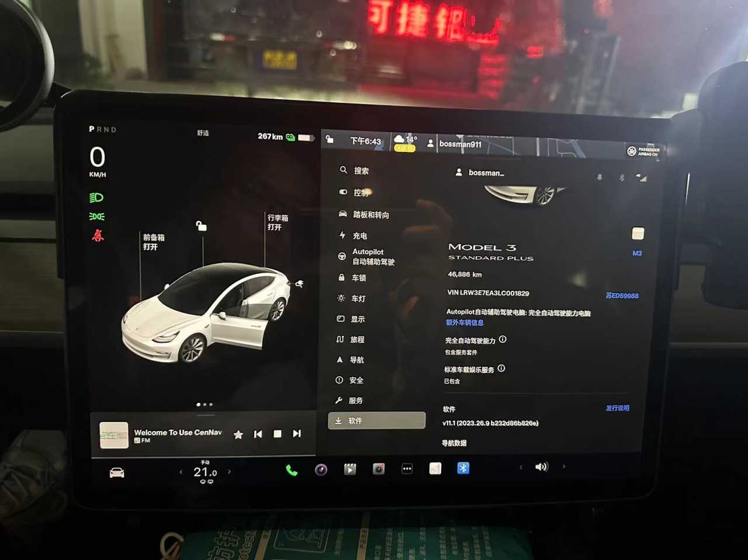
Task: Tap the lock icon in the top status bar
Action: pyautogui.click(x=330, y=139)
